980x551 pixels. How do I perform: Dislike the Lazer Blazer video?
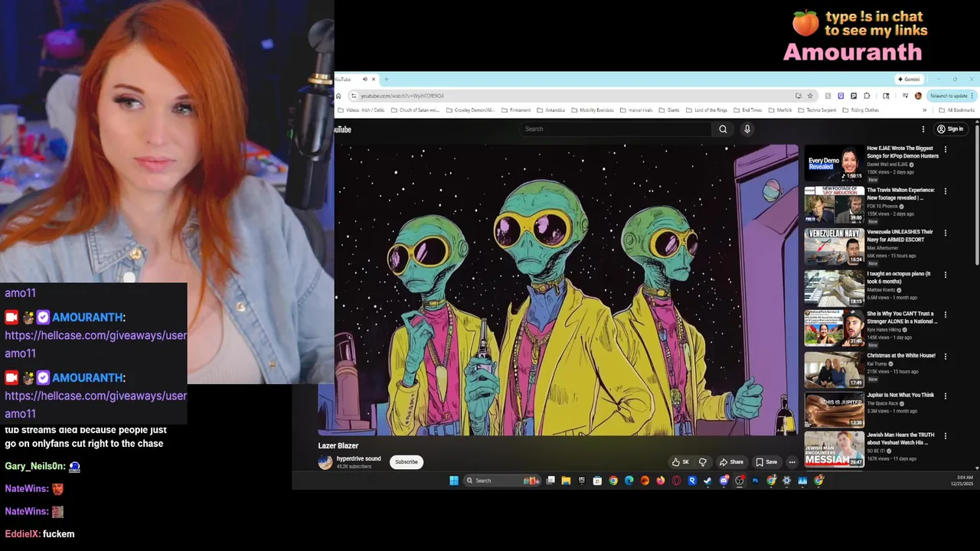pos(703,462)
